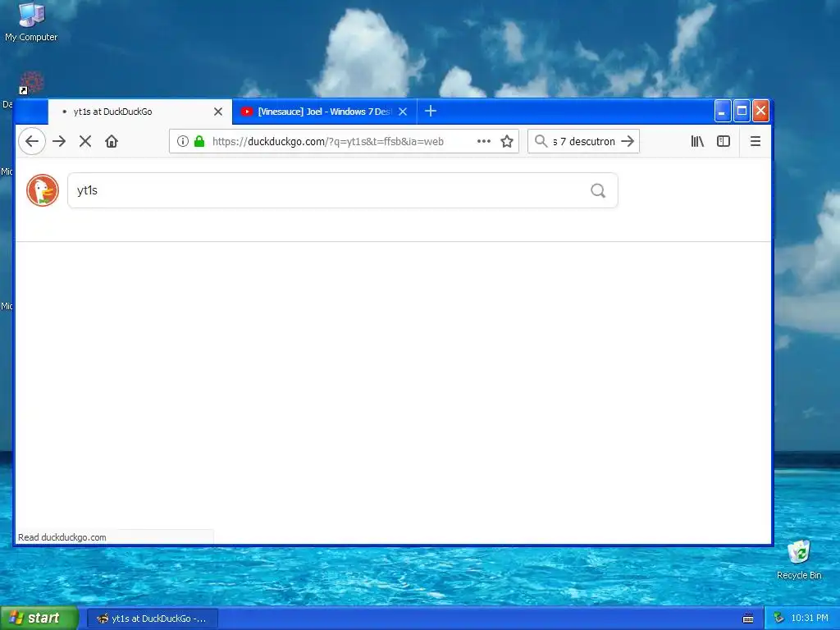
Task: Click the DuckDuckGo duck logo
Action: point(43,190)
